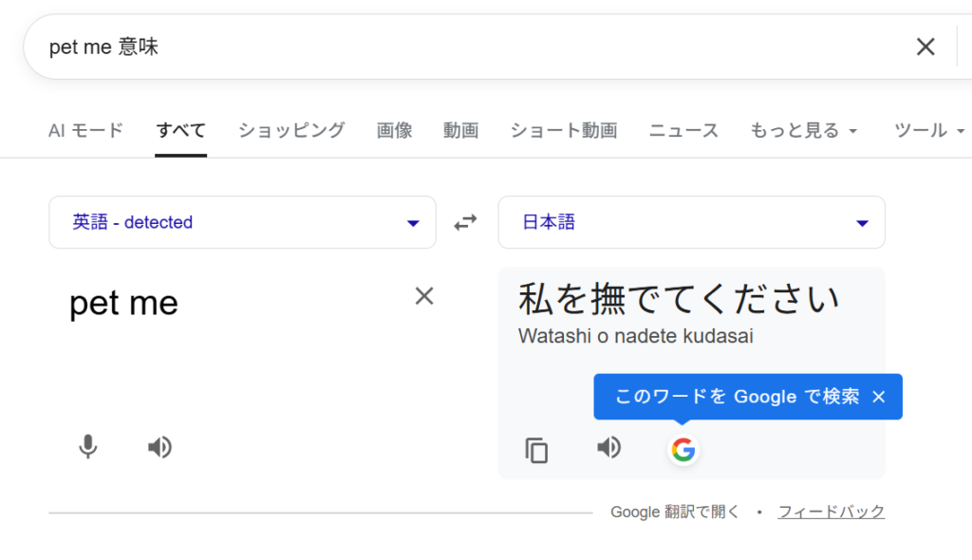Viewport: 972px width, 560px height.
Task: Open the 日本語 target language dropdown
Action: tap(691, 223)
